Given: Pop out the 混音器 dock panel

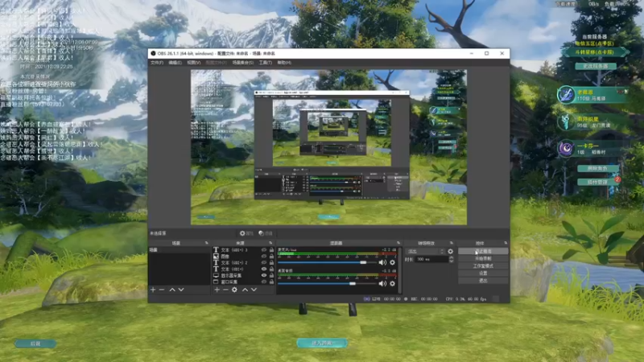Looking at the screenshot, I should (398, 243).
